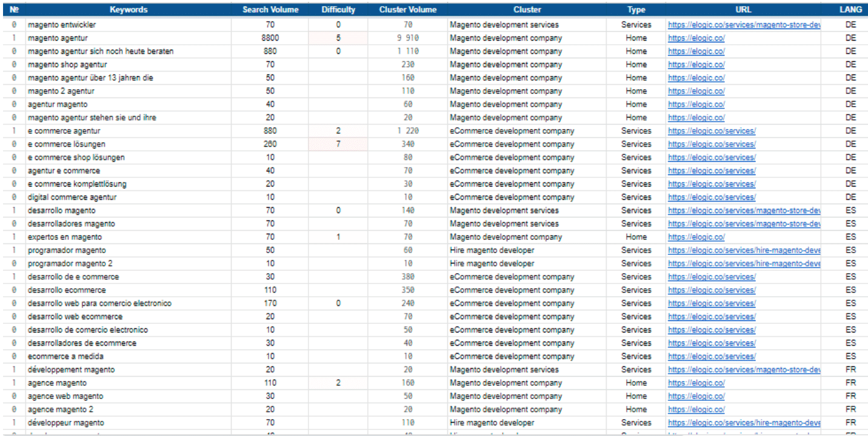The width and height of the screenshot is (868, 436).
Task: Select the keyword 'agence web magento'
Action: [65, 396]
